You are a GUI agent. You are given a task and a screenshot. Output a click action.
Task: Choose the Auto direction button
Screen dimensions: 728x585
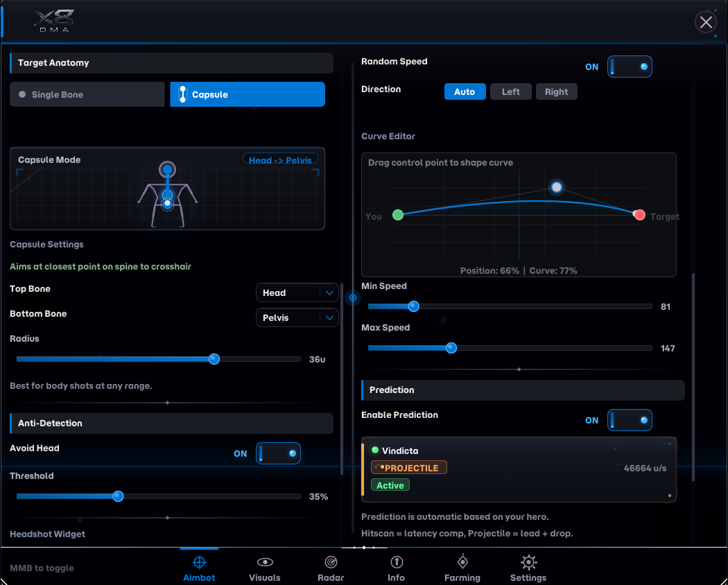click(465, 91)
